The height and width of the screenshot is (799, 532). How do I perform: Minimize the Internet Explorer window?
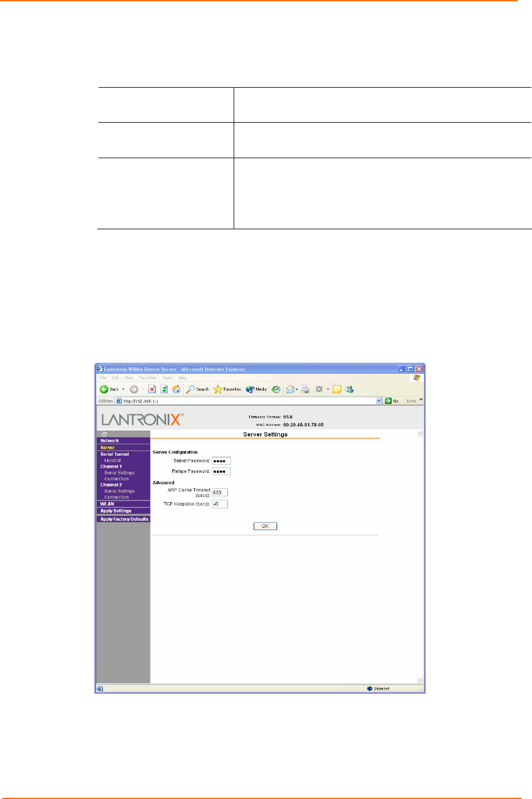[x=402, y=369]
